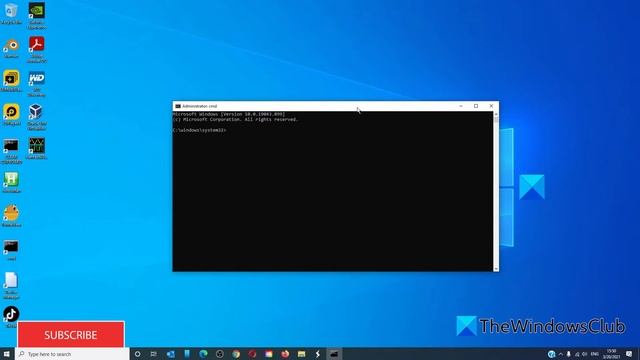
Task: Launch Microsoft Edge from the taskbar
Action: pyautogui.click(x=203, y=354)
